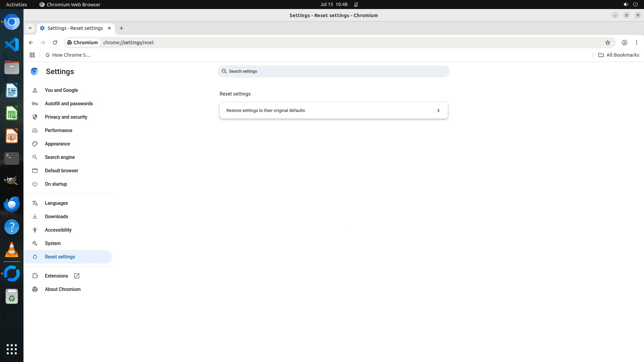The image size is (644, 362).
Task: Click the profile avatar icon
Action: pyautogui.click(x=624, y=43)
